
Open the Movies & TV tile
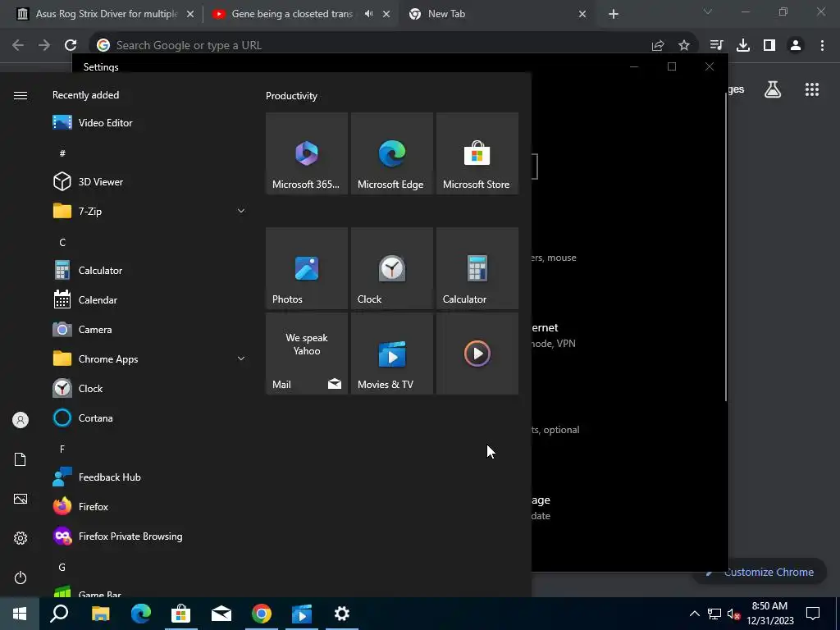pos(392,354)
